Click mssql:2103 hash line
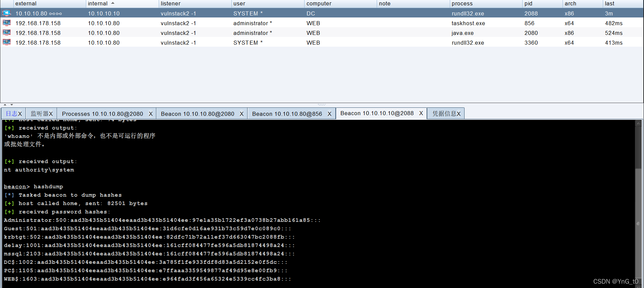Image resolution: width=644 pixels, height=288 pixels. [150, 254]
